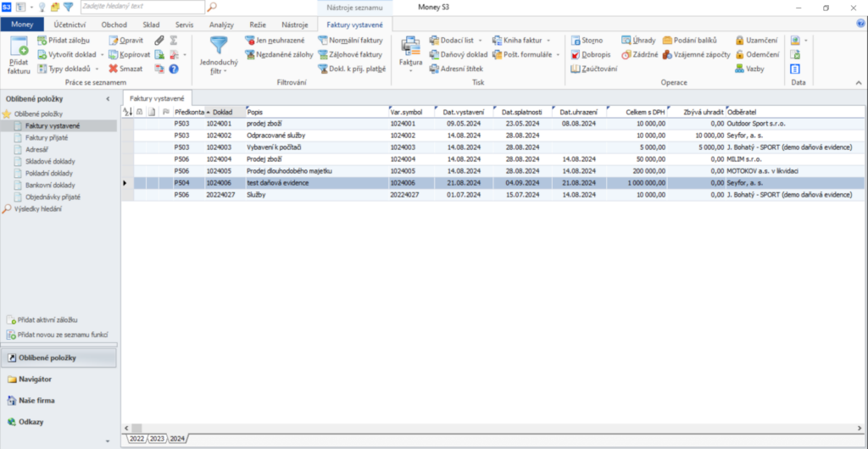Click the Navigátor panel button
Screen dimensions: 868x449
click(x=34, y=380)
